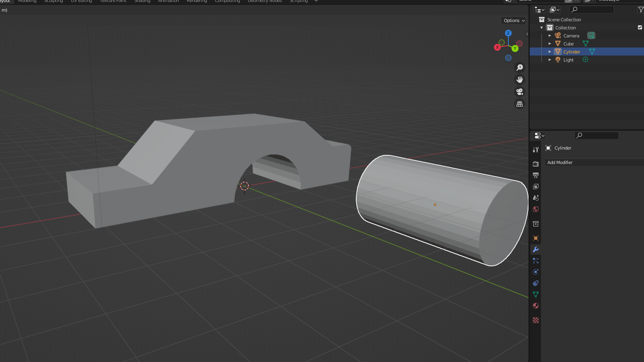Switch to the Animation workspace tab
This screenshot has width=644, height=362.
pyautogui.click(x=168, y=1)
